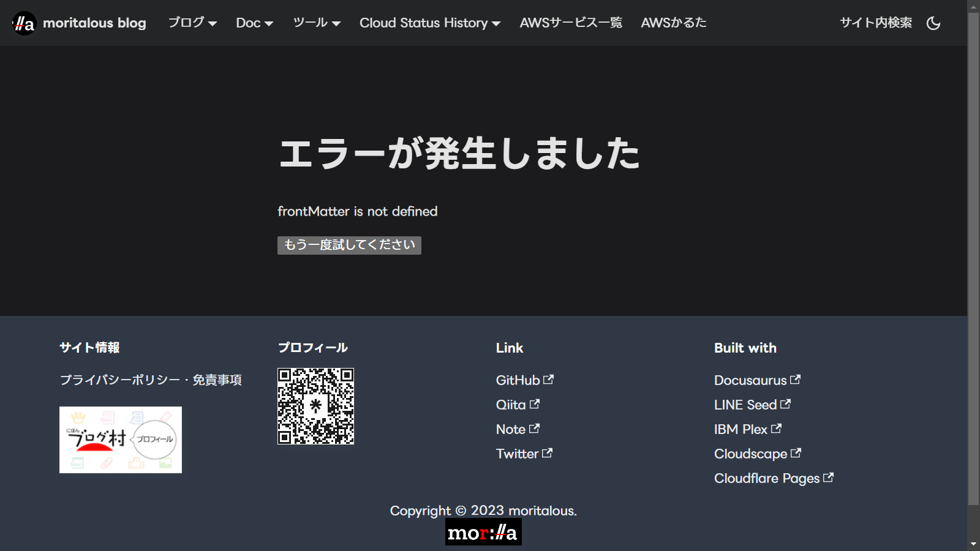
Task: Open the AWSかるた menu item
Action: [673, 23]
